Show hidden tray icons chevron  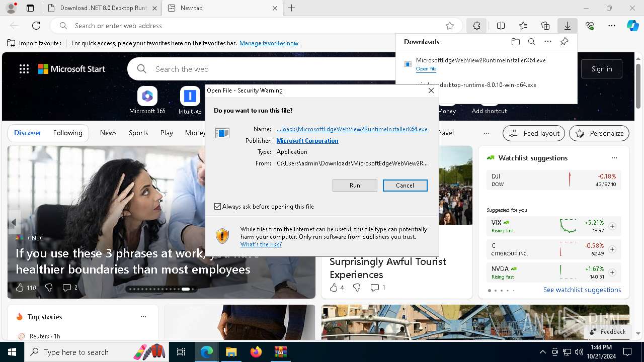click(x=542, y=352)
